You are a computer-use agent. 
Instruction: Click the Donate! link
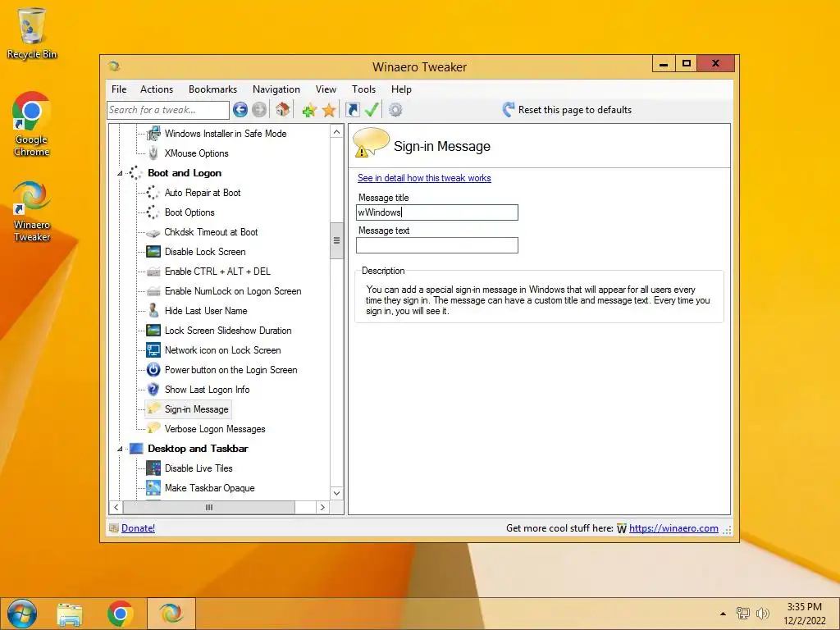tap(138, 528)
